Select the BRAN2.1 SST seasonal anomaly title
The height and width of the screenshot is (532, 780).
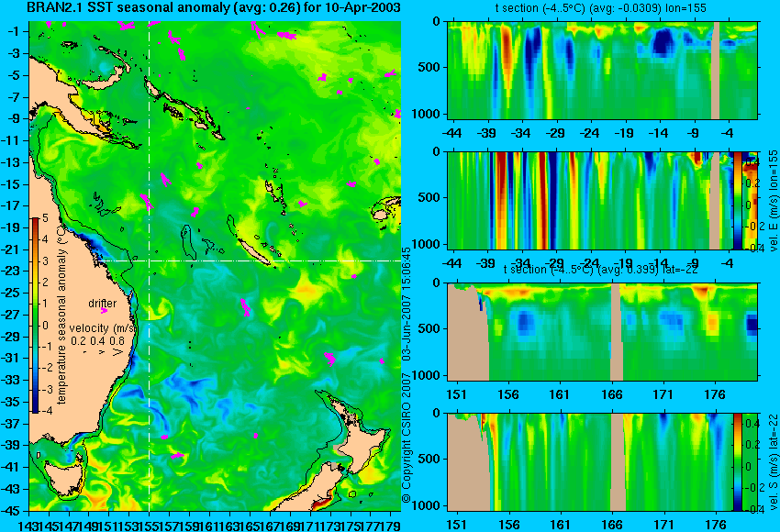click(x=214, y=8)
